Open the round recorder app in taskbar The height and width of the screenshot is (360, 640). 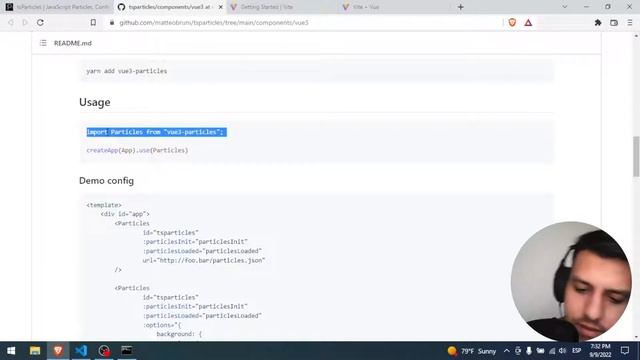[x=104, y=351]
